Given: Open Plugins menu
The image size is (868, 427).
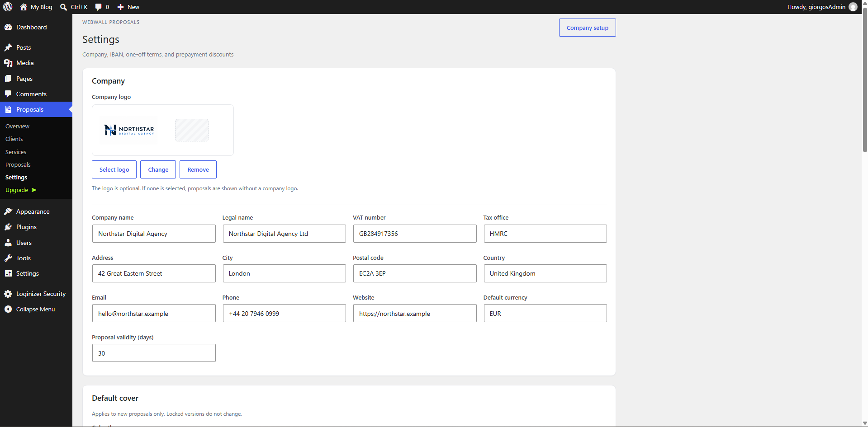Looking at the screenshot, I should (x=36, y=227).
